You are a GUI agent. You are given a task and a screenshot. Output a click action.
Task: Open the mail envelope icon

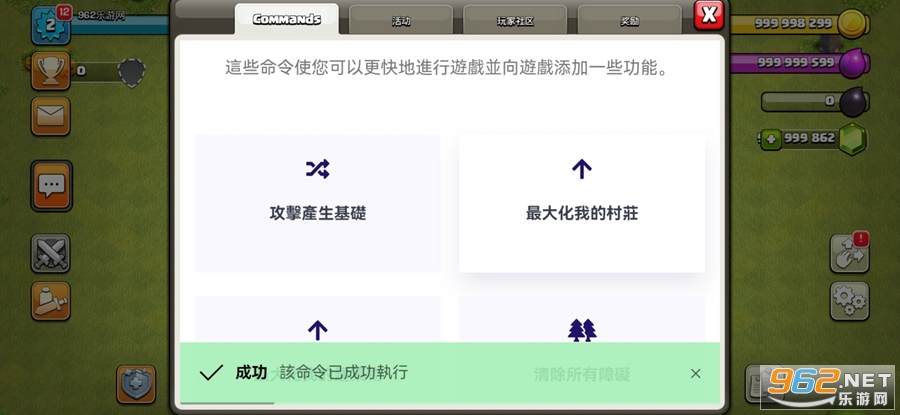pyautogui.click(x=51, y=116)
